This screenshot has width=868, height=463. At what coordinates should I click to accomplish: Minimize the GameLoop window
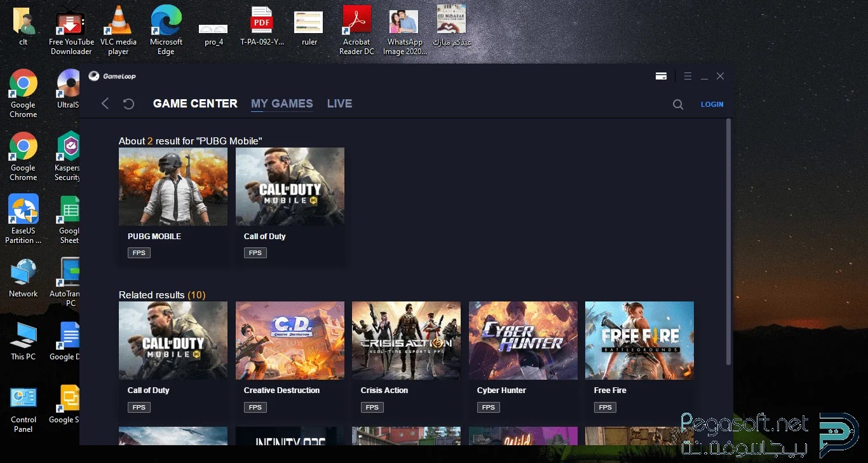[704, 76]
